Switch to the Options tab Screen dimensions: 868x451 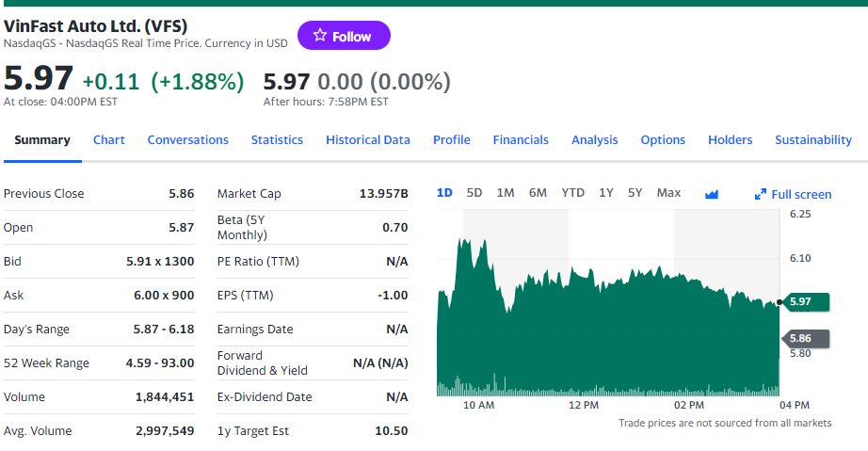pyautogui.click(x=663, y=139)
